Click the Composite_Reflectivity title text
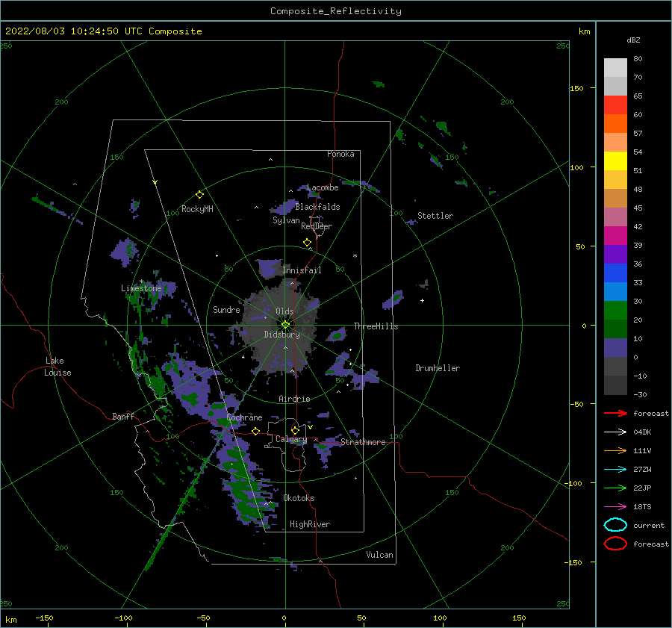 [336, 11]
